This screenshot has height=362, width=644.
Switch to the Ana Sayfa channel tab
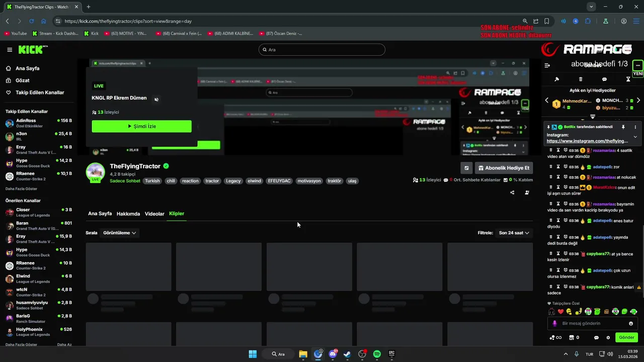100,214
